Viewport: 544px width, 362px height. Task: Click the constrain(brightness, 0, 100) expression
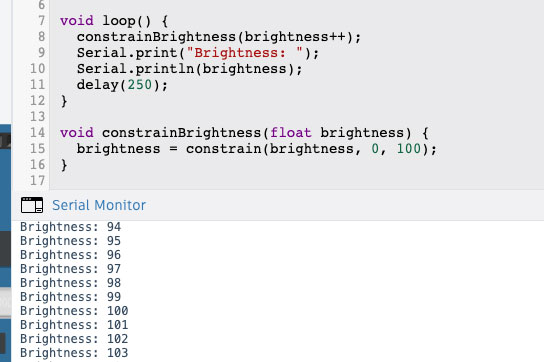(307, 149)
